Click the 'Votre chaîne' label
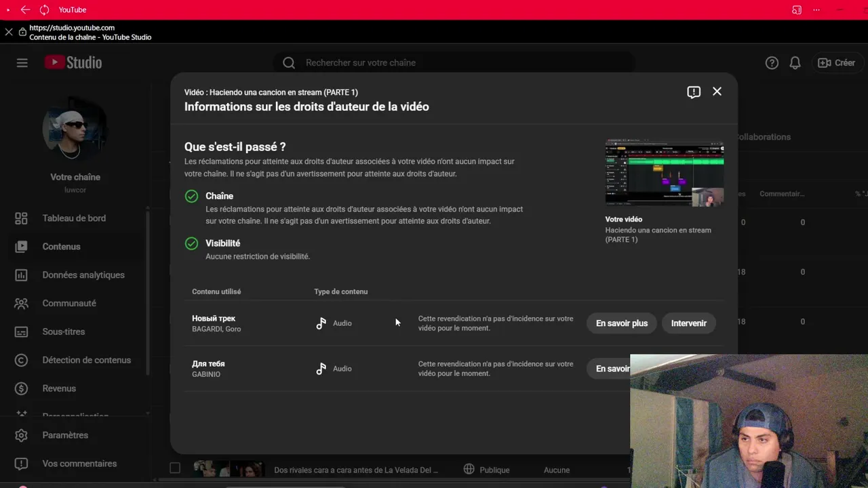This screenshot has width=868, height=488. [x=75, y=177]
